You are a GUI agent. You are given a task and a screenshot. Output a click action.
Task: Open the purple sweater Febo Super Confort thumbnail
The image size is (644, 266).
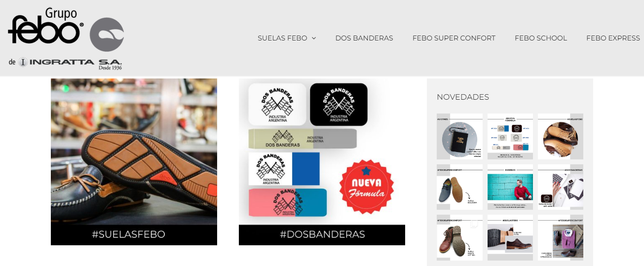click(x=561, y=237)
